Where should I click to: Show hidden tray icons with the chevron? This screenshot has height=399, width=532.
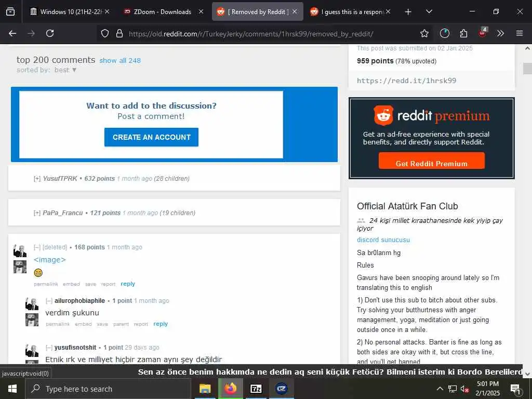pos(440,389)
